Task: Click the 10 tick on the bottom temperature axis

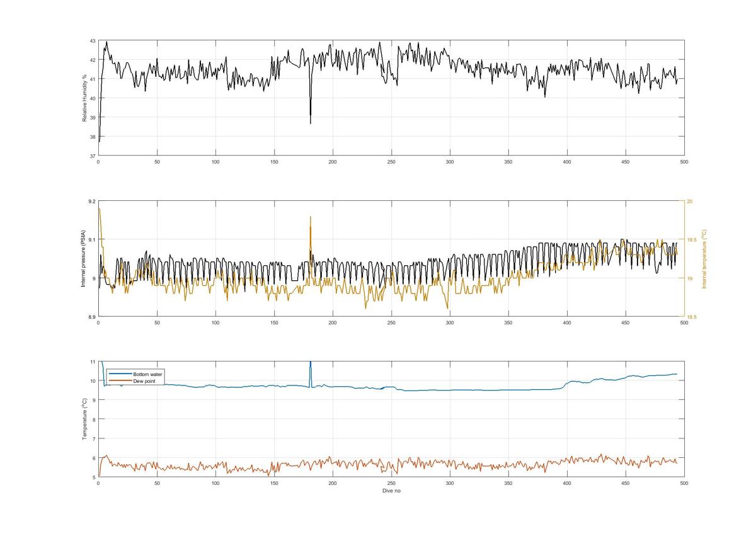Action: (93, 381)
